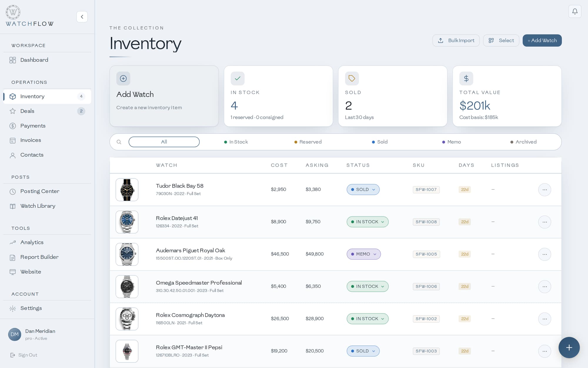The width and height of the screenshot is (588, 368).
Task: Click the + Add Watch button in header
Action: [x=542, y=41]
